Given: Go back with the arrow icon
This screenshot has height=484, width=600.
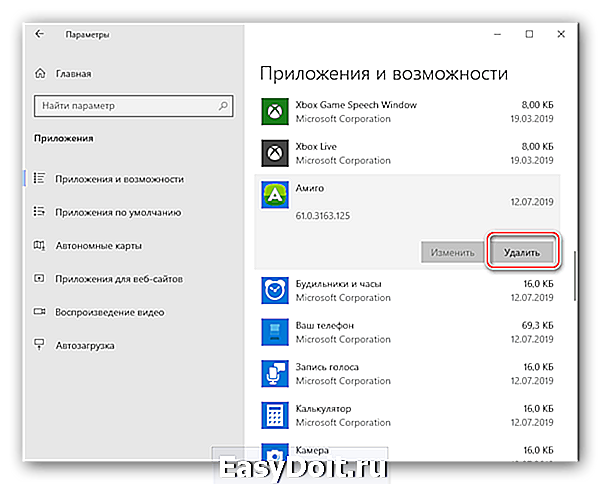Looking at the screenshot, I should [39, 34].
